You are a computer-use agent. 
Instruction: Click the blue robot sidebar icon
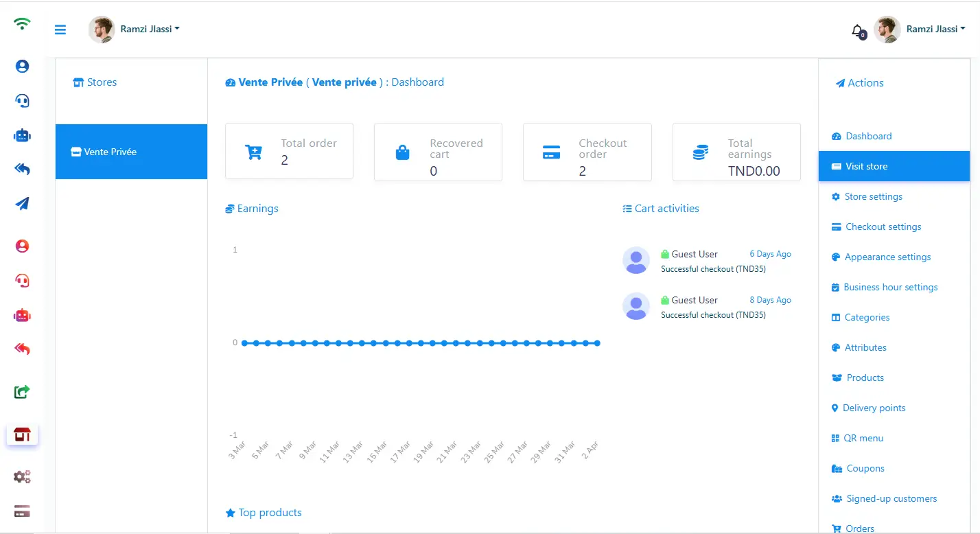(x=22, y=135)
